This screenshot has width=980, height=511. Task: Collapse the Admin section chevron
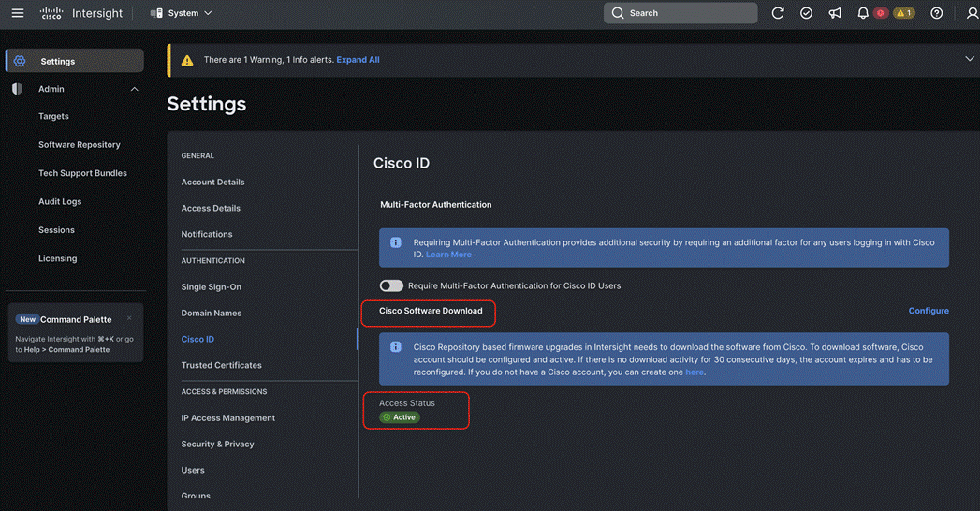pyautogui.click(x=135, y=89)
